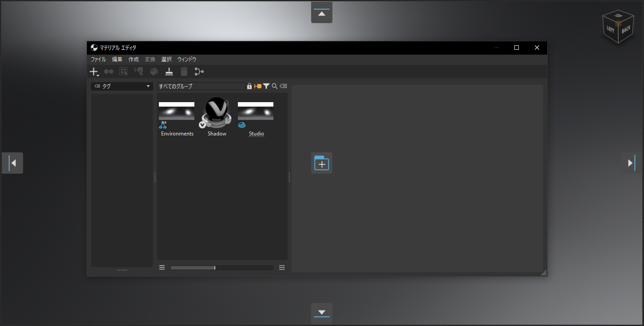Maximize the マテリアル エディタ window

517,48
